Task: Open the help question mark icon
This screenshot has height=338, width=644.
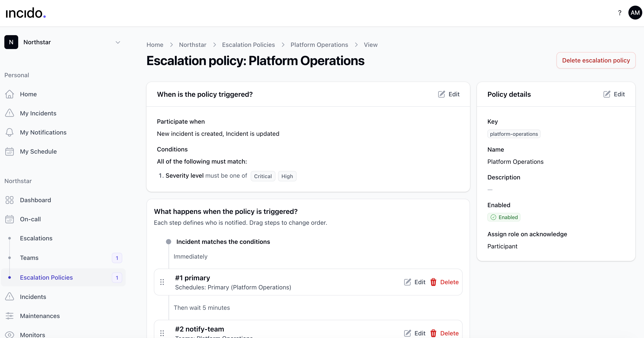Action: (x=620, y=13)
